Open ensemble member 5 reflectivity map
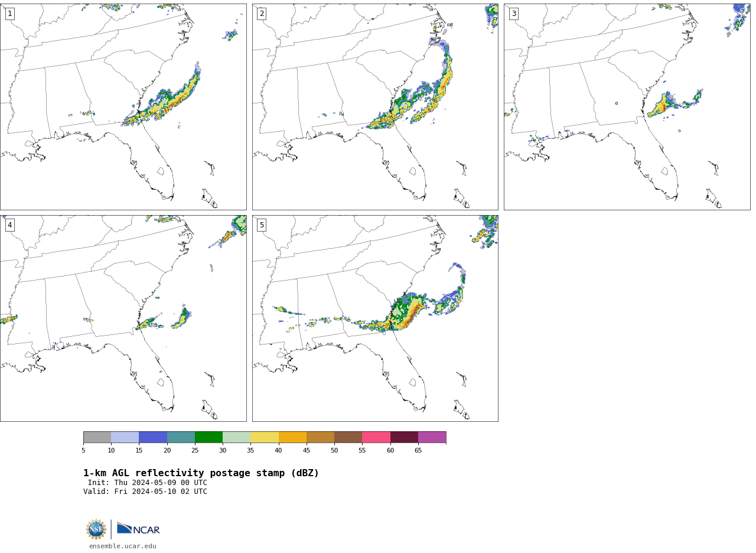This screenshot has height=553, width=756. point(375,318)
